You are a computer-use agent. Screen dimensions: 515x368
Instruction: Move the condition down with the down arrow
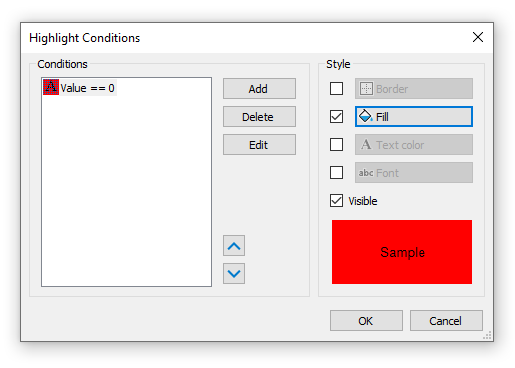click(234, 274)
